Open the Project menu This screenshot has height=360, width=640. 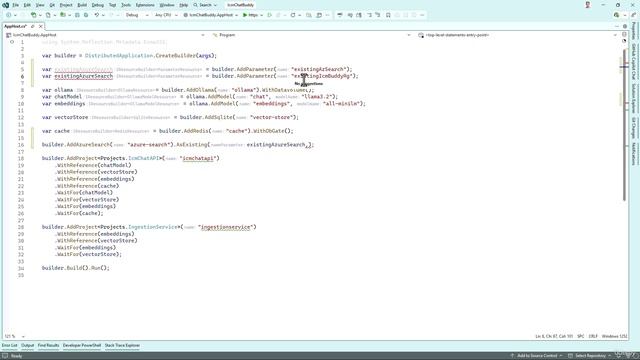click(x=66, y=5)
